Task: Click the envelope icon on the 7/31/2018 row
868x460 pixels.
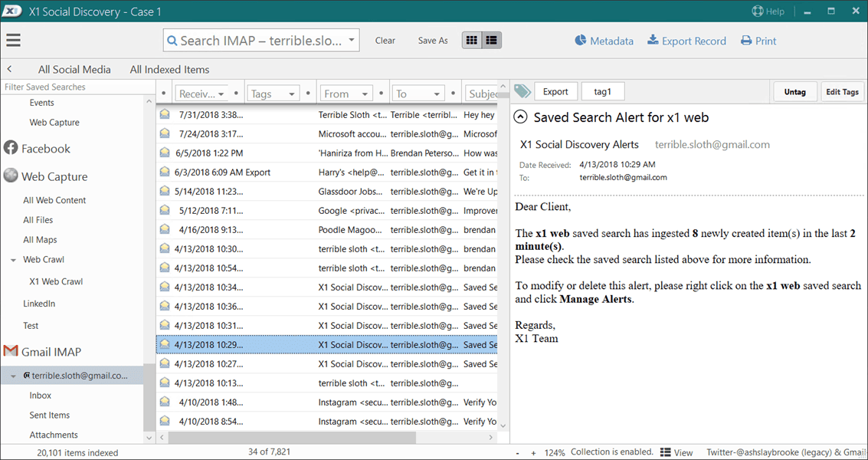Action: (x=165, y=115)
